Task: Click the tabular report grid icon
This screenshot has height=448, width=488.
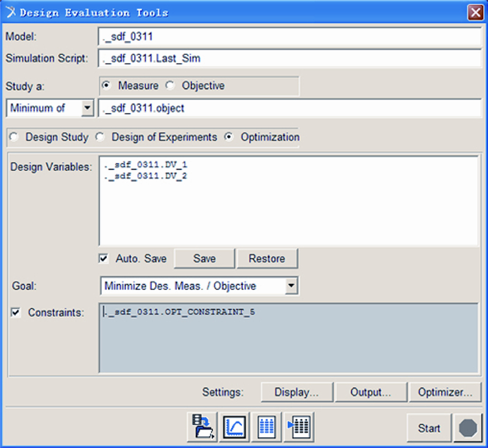Action: click(267, 427)
